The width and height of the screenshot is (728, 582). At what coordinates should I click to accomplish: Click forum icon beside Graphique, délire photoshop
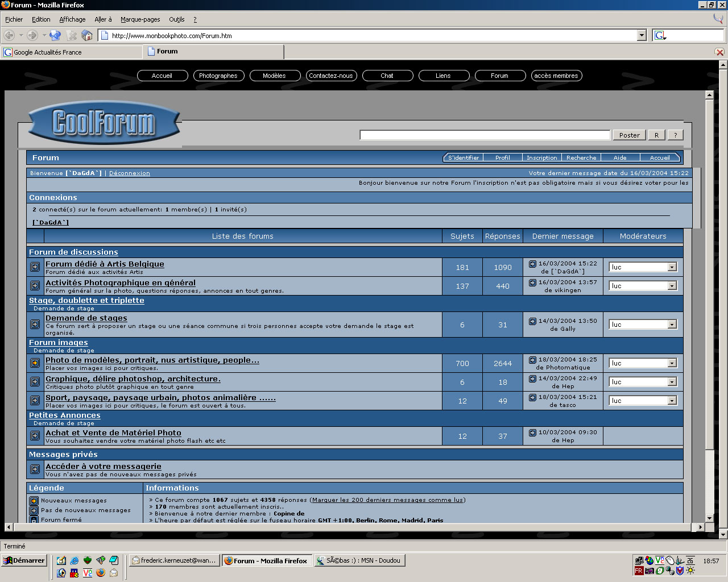pos(35,381)
